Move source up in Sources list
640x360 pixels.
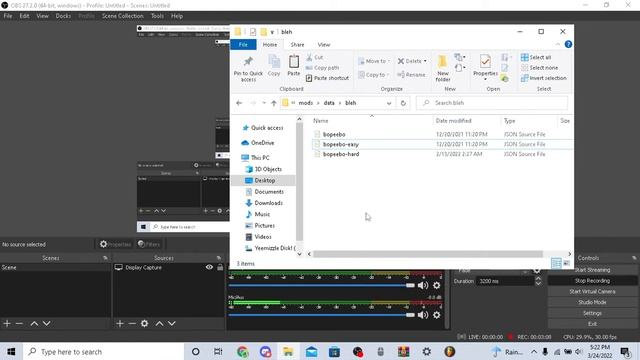159,323
